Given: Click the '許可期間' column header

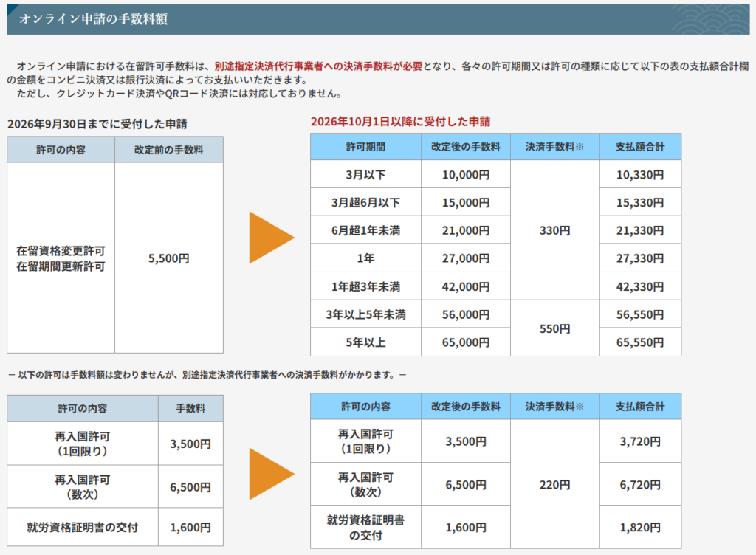Looking at the screenshot, I should point(365,147).
